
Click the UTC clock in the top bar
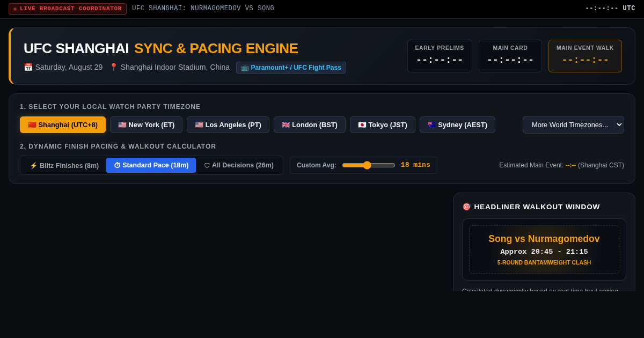[610, 9]
